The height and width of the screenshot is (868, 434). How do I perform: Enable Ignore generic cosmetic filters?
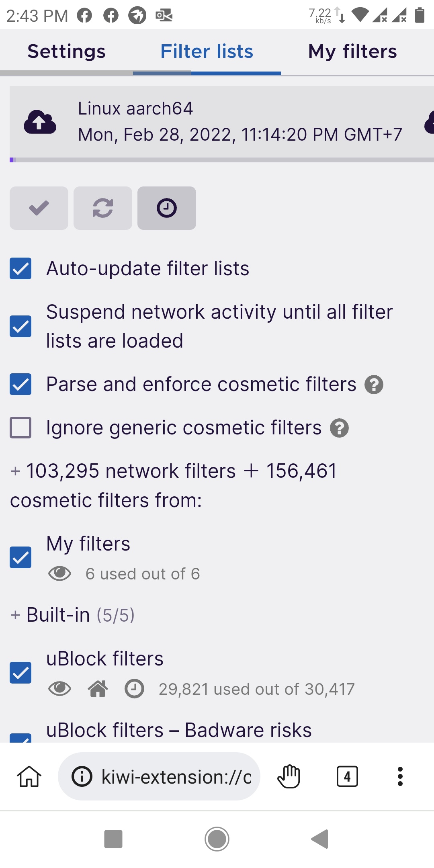[20, 427]
